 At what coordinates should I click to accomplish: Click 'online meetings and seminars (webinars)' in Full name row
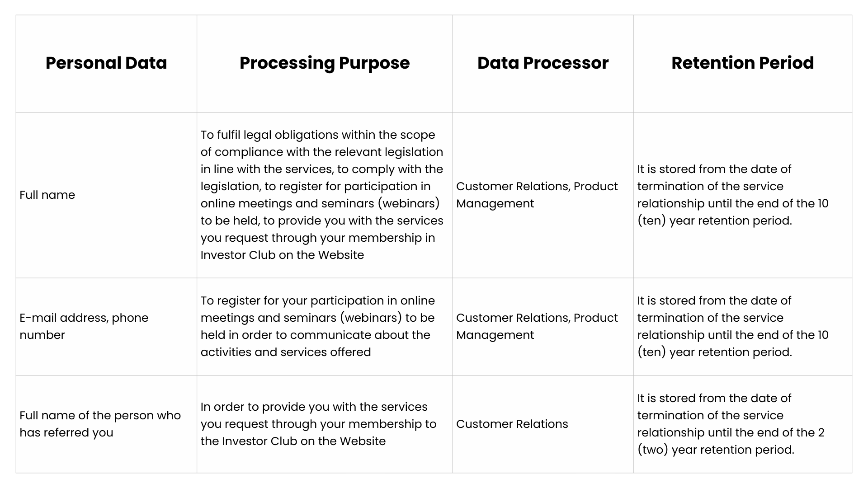320,203
